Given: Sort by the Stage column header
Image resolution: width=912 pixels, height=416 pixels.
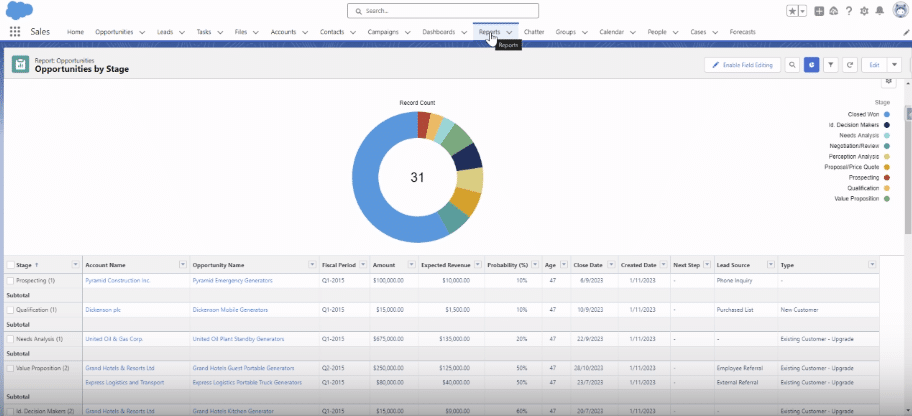Looking at the screenshot, I should (24, 265).
